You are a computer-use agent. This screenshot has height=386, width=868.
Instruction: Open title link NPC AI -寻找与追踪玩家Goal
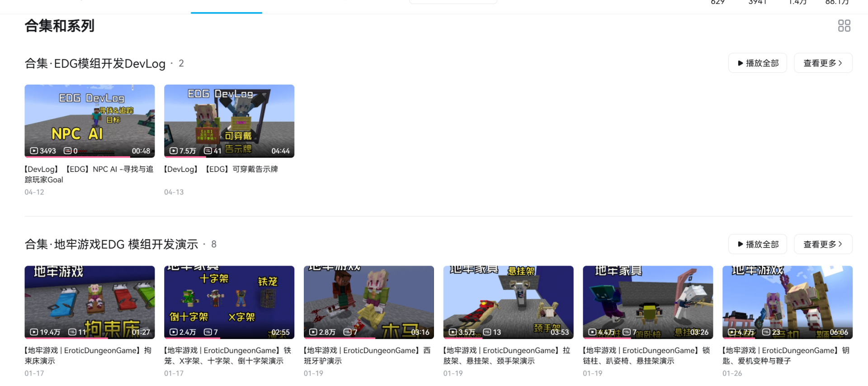[89, 174]
